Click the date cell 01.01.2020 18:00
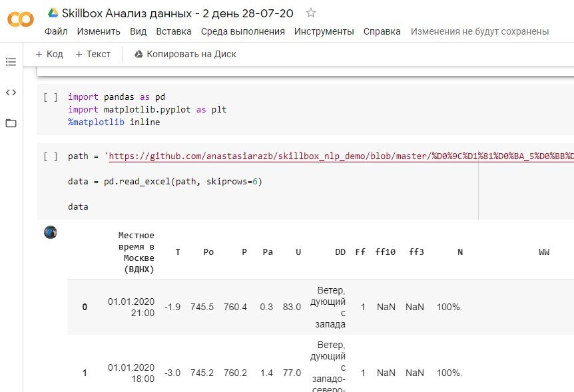Screen dimensions: 574x392 (x=131, y=373)
